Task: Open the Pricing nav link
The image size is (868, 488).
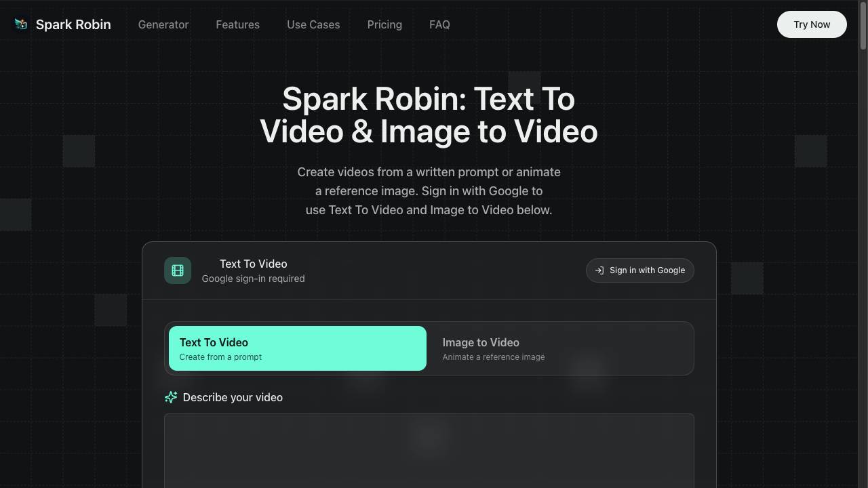Action: tap(384, 24)
